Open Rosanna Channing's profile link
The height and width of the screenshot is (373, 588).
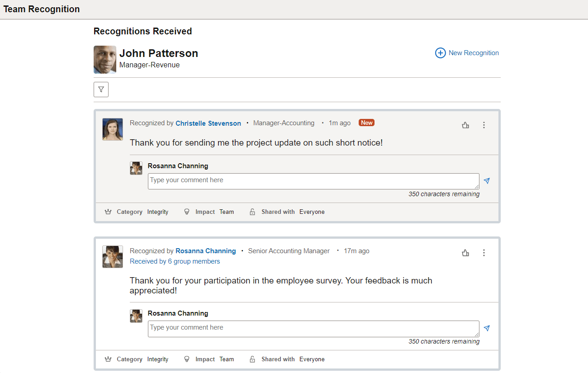(206, 250)
